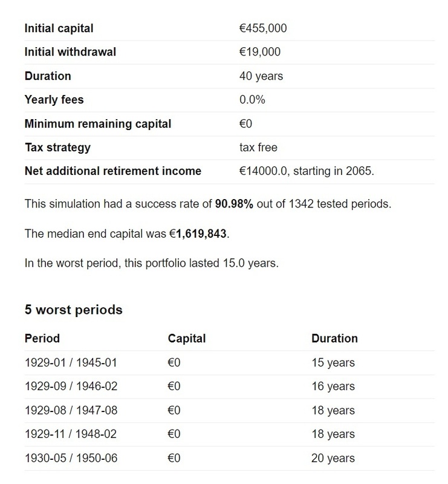Select the Initial withdrawal value €19,000

260,52
